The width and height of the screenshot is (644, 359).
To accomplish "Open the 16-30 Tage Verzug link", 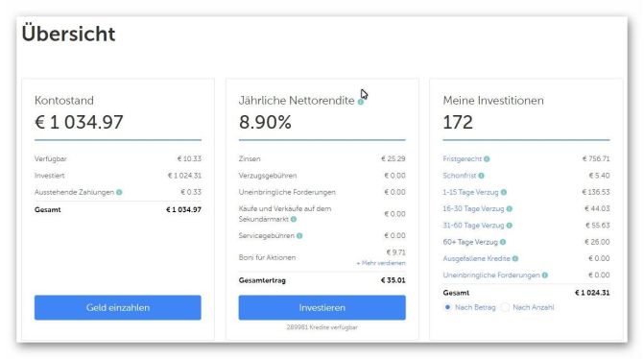I will [473, 208].
